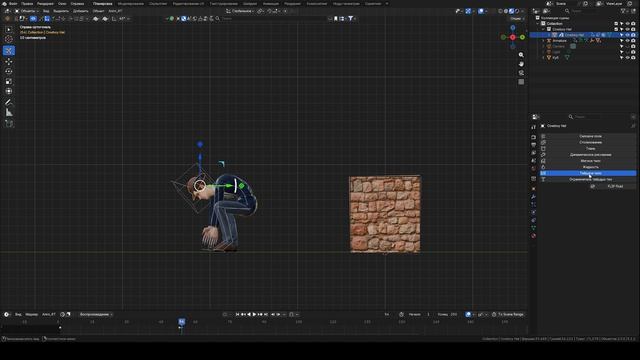Toggle eye icon of top Collection row
This screenshot has height=360, width=640.
(627, 24)
